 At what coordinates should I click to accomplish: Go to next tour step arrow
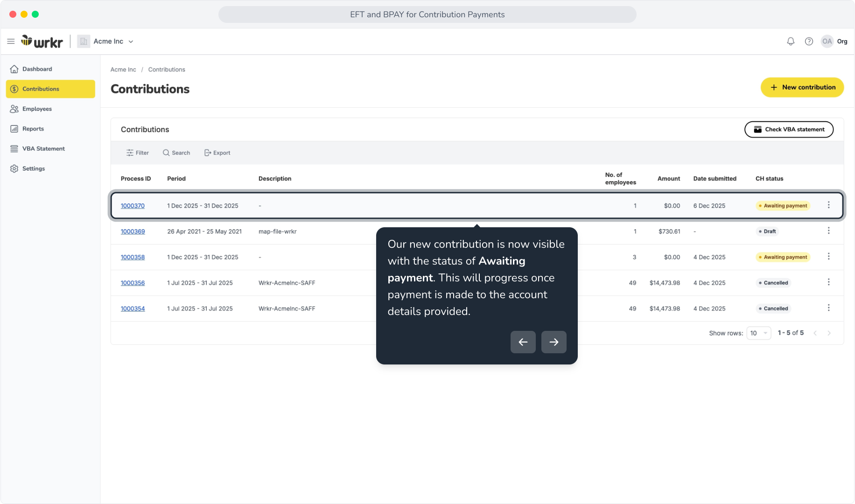tap(554, 342)
